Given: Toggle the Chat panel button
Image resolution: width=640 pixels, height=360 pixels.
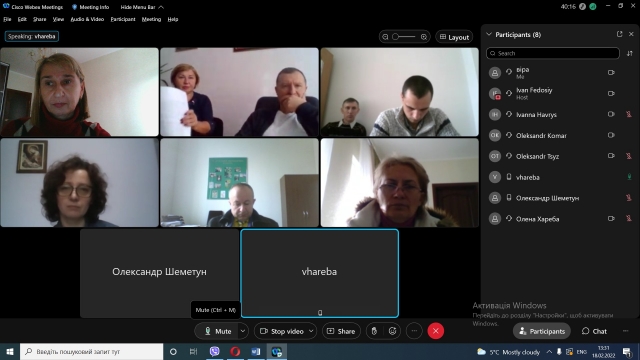Looking at the screenshot, I should [x=594, y=331].
